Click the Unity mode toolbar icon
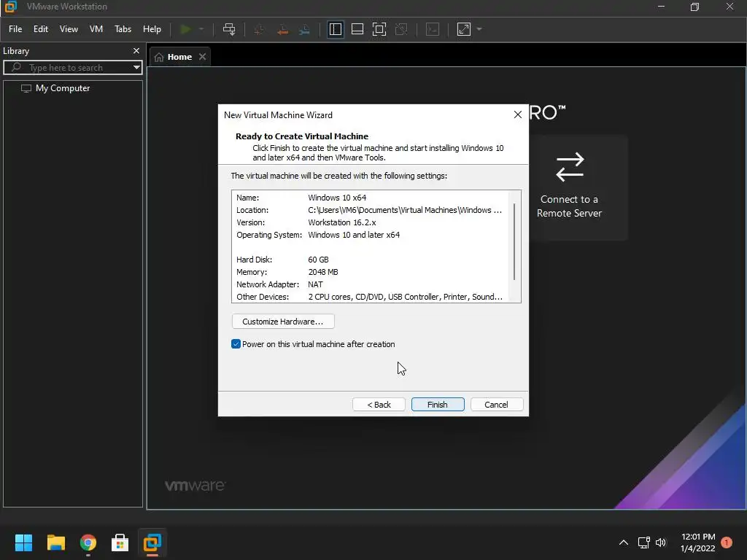The height and width of the screenshot is (560, 747). click(x=401, y=29)
